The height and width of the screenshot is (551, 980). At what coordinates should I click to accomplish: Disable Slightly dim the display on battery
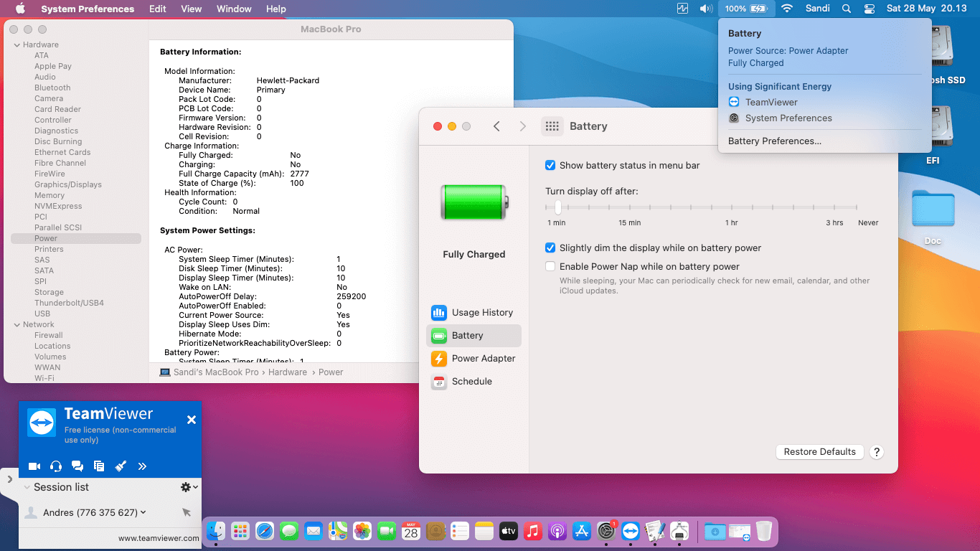click(x=550, y=248)
